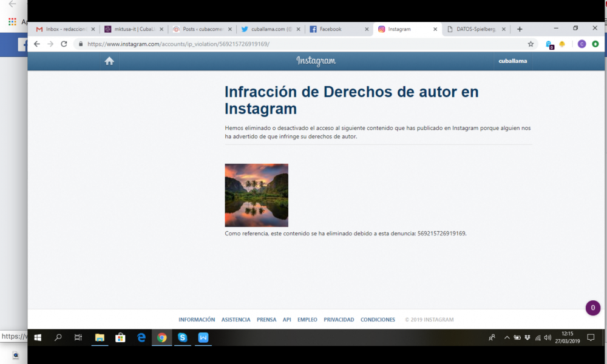Click the purple notification counter badge

tap(593, 308)
